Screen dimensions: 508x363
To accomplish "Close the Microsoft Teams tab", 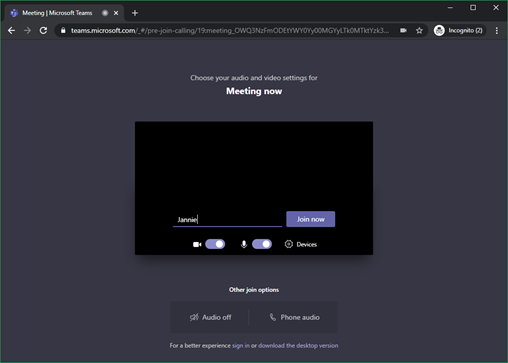I will point(116,13).
